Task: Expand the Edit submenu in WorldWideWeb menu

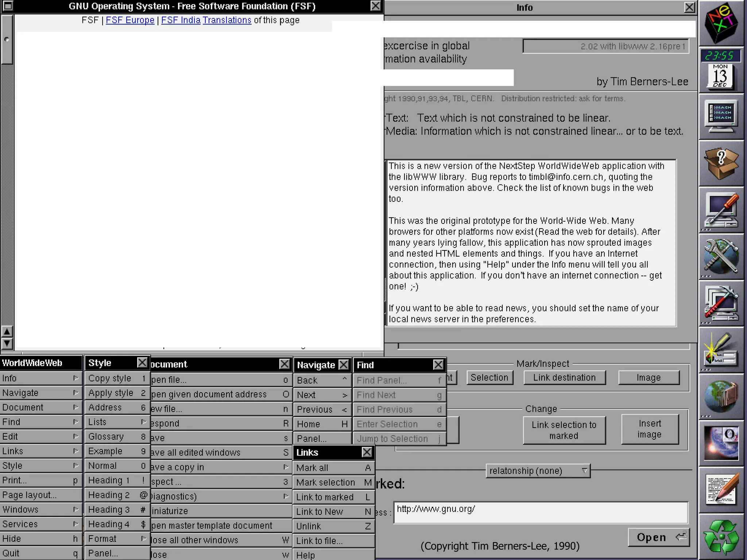Action: pyautogui.click(x=41, y=436)
